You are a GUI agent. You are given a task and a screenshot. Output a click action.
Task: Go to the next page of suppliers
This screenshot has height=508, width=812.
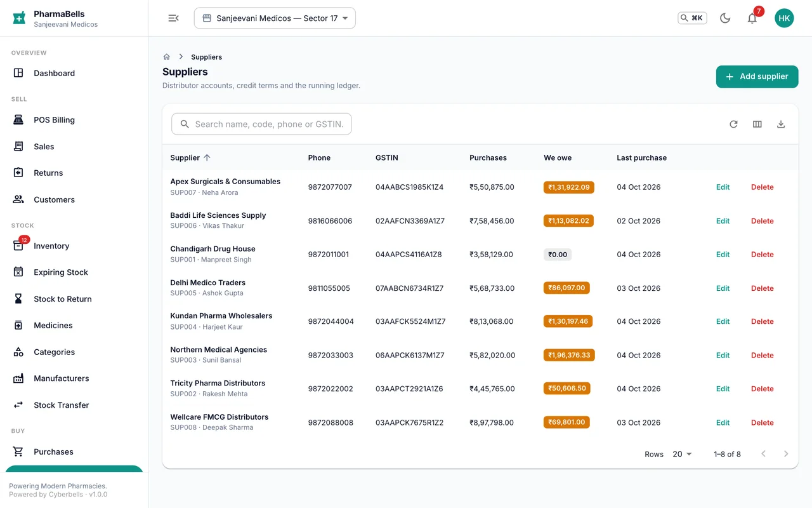(x=786, y=454)
